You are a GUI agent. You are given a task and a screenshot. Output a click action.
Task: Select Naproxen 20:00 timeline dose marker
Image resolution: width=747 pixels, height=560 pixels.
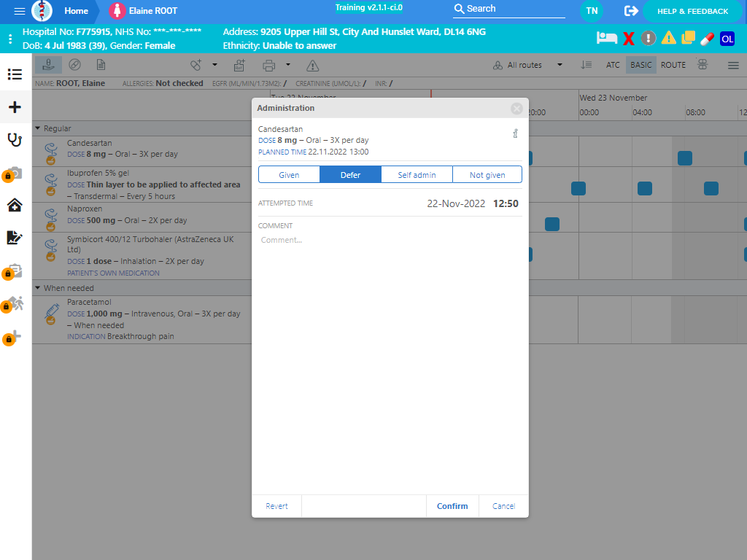point(551,225)
